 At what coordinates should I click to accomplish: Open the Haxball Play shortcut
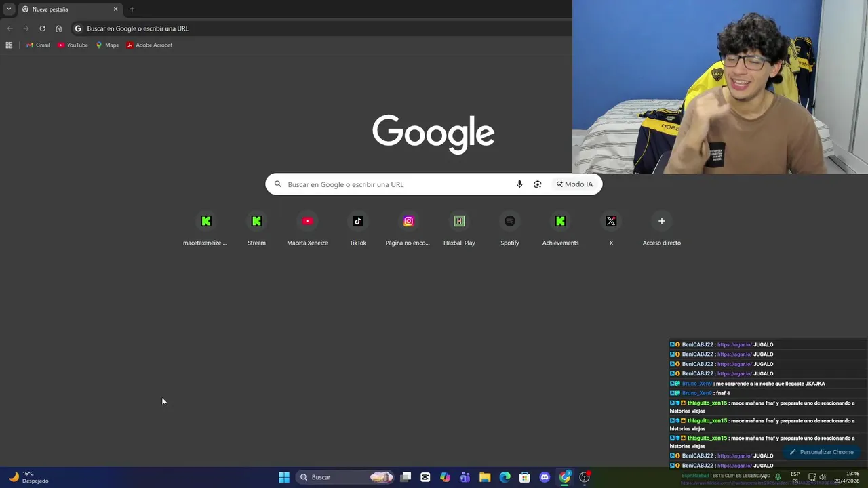459,229
